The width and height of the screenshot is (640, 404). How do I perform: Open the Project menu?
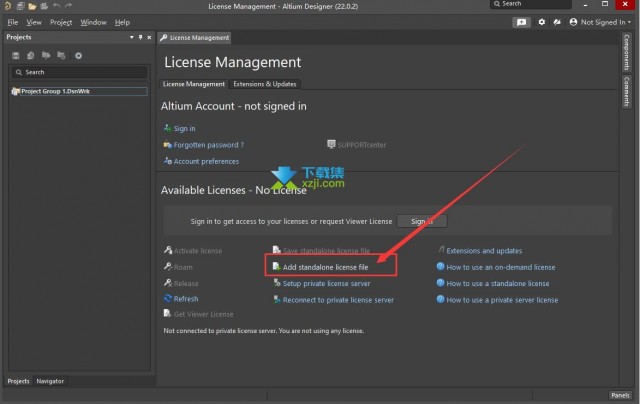coord(61,22)
